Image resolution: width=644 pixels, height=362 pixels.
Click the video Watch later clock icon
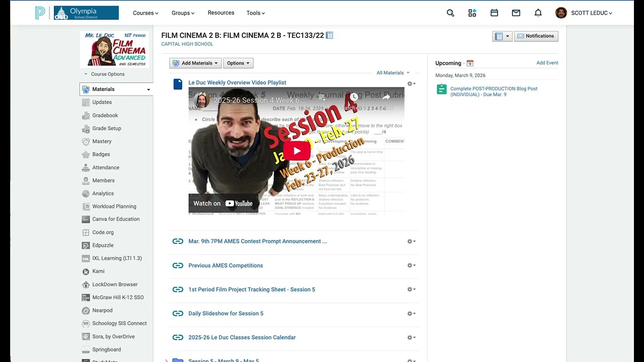[x=354, y=97]
